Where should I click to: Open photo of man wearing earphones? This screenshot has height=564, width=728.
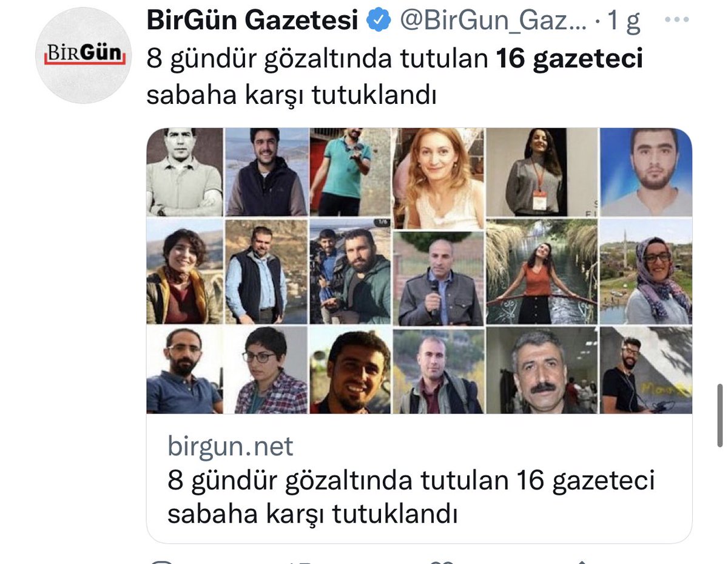[646, 370]
